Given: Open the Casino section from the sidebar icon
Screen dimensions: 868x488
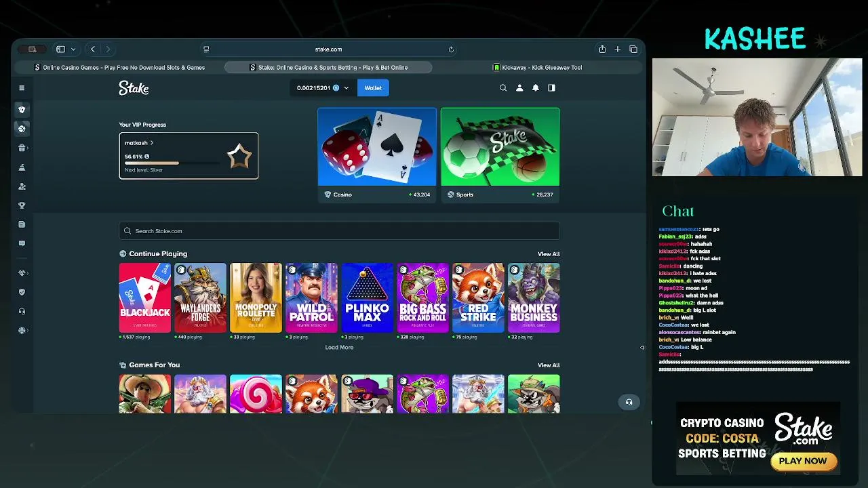Looking at the screenshot, I should (22, 109).
